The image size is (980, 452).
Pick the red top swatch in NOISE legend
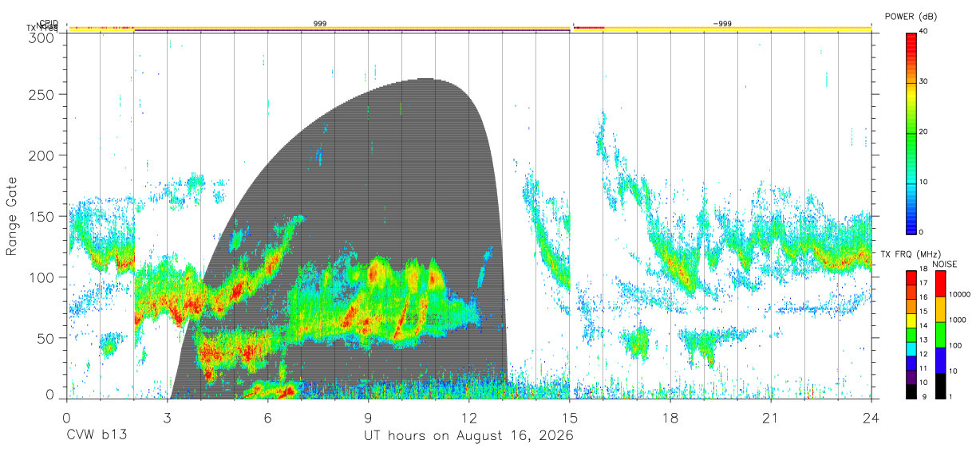[939, 284]
